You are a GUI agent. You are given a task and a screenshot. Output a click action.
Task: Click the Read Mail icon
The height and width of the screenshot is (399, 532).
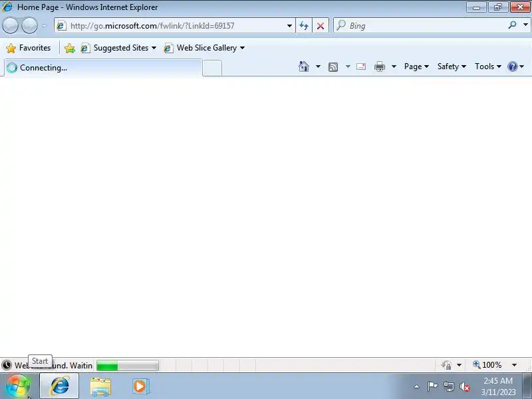click(x=361, y=66)
